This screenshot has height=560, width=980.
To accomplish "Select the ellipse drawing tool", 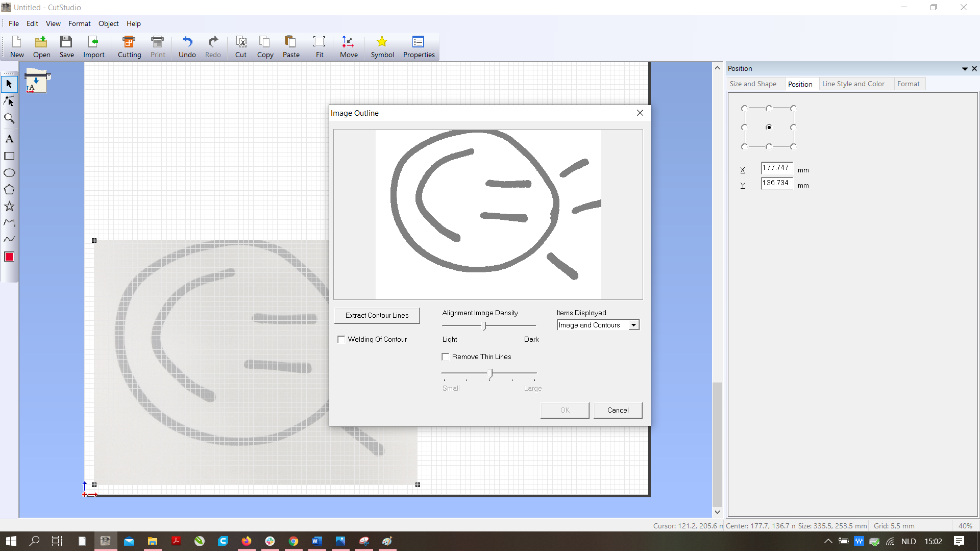I will (9, 173).
